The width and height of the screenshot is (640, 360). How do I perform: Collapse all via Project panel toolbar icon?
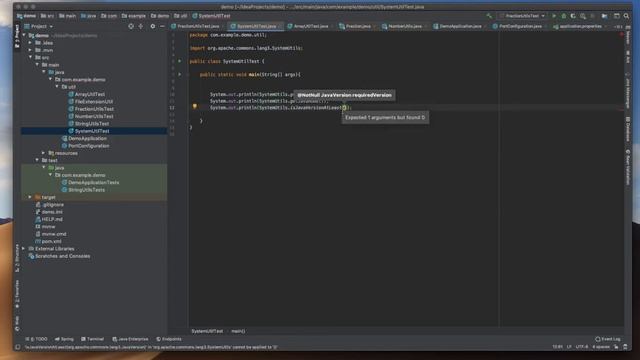click(x=141, y=26)
